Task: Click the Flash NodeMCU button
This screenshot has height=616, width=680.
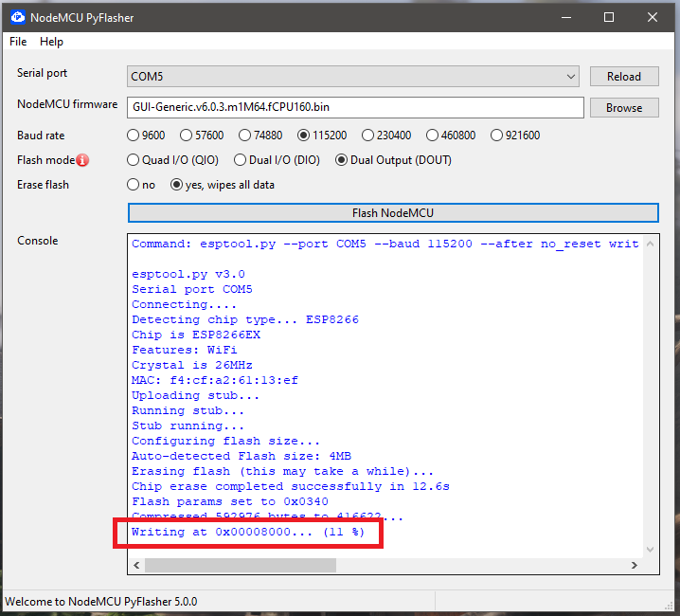Action: 393,212
